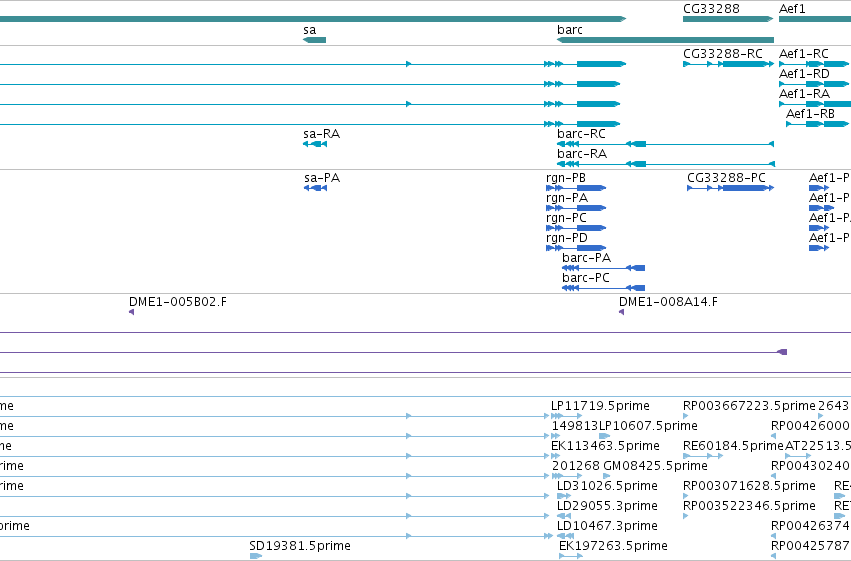
Task: Click the RE60184.5prime EST label
Action: (733, 446)
